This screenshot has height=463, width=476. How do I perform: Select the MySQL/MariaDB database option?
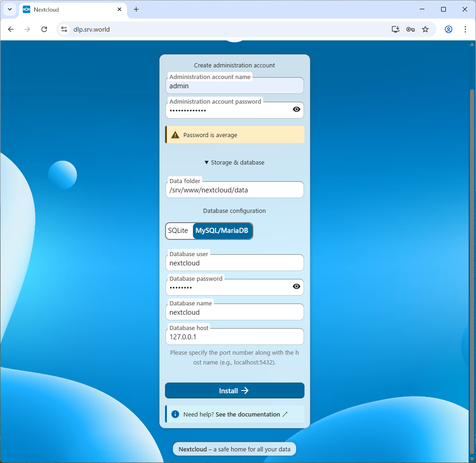coord(222,231)
